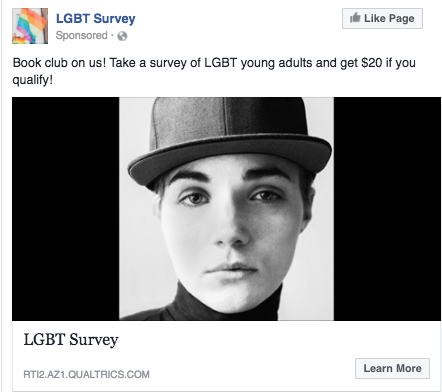This screenshot has width=442, height=392.
Task: Click the 'Book club on us!' caption text
Action: (59, 63)
